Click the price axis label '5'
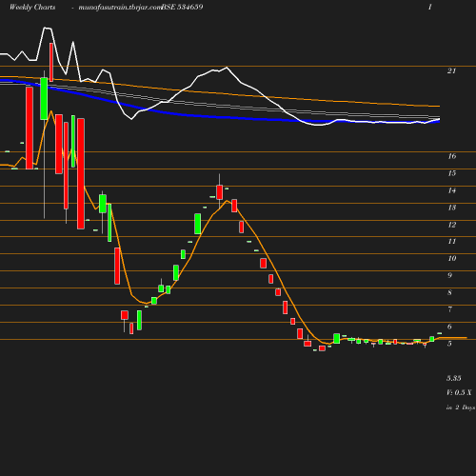This screenshot has height=476, width=476. point(449,344)
